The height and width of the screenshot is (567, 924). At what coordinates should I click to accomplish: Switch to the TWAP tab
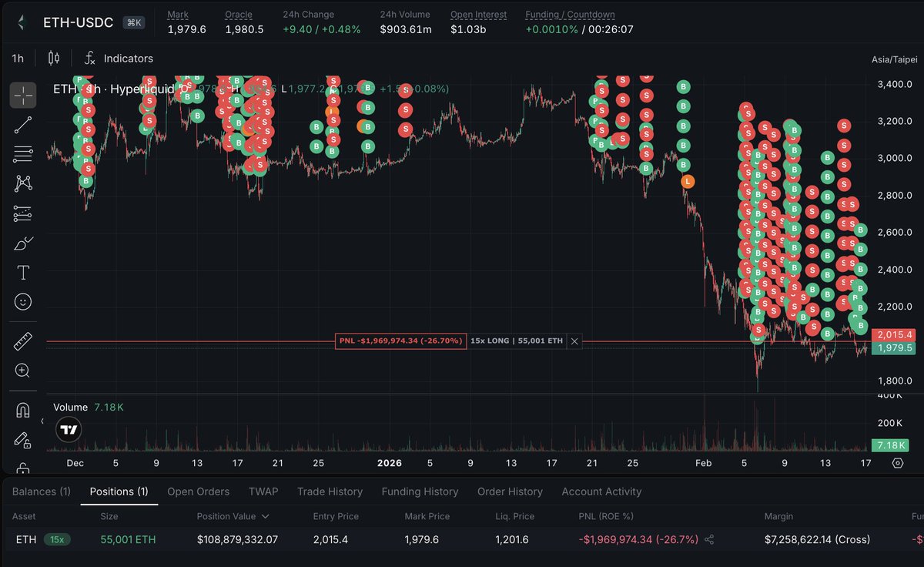click(263, 492)
